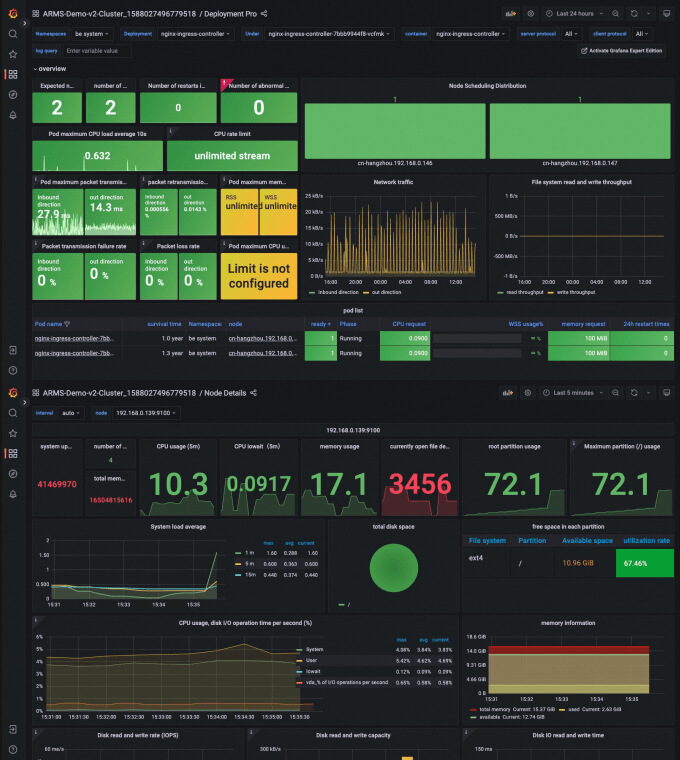This screenshot has height=760, width=680.
Task: Zoom out time range on Deployment Pro
Action: 616,14
